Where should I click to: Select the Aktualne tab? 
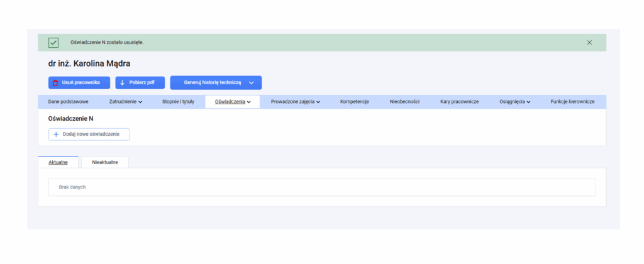tap(58, 162)
